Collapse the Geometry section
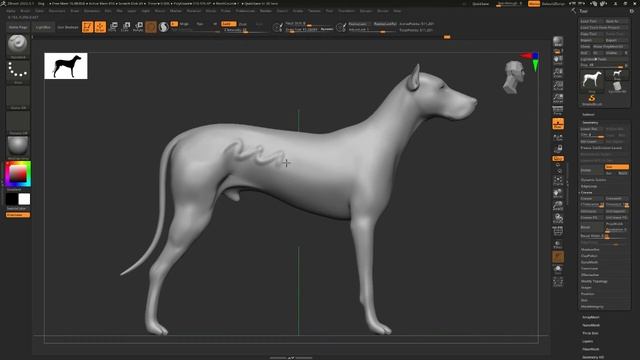640x360 pixels. point(590,122)
